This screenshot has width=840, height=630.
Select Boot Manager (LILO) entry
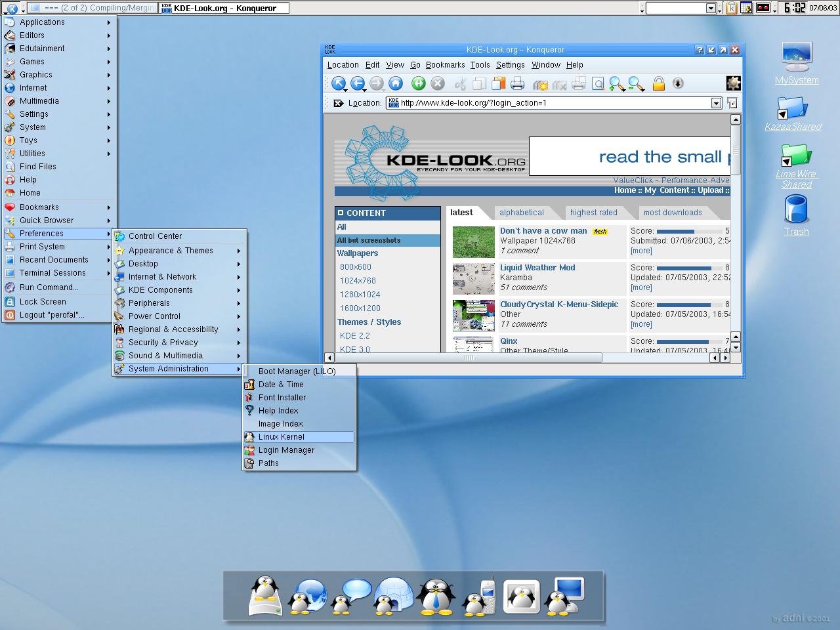[x=299, y=371]
